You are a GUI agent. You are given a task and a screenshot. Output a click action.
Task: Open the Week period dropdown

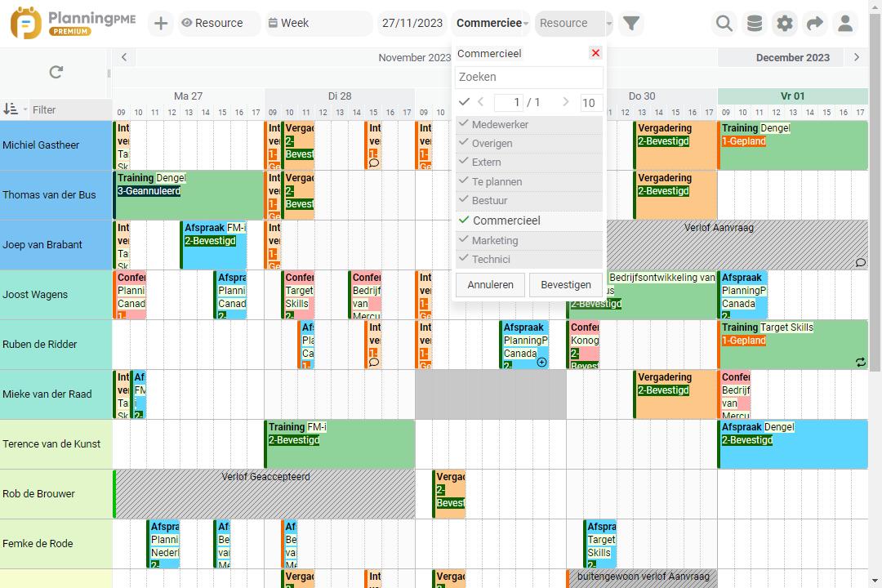[319, 23]
